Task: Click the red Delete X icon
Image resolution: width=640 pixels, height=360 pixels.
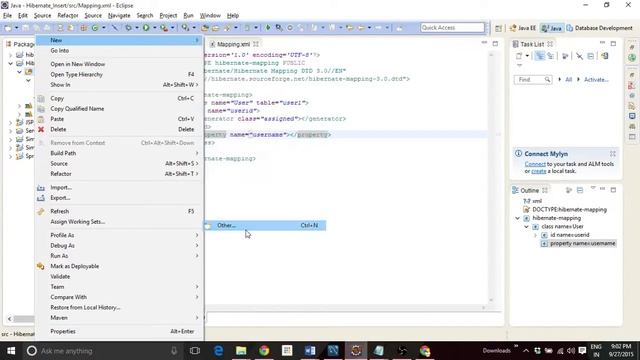Action: coord(41,129)
